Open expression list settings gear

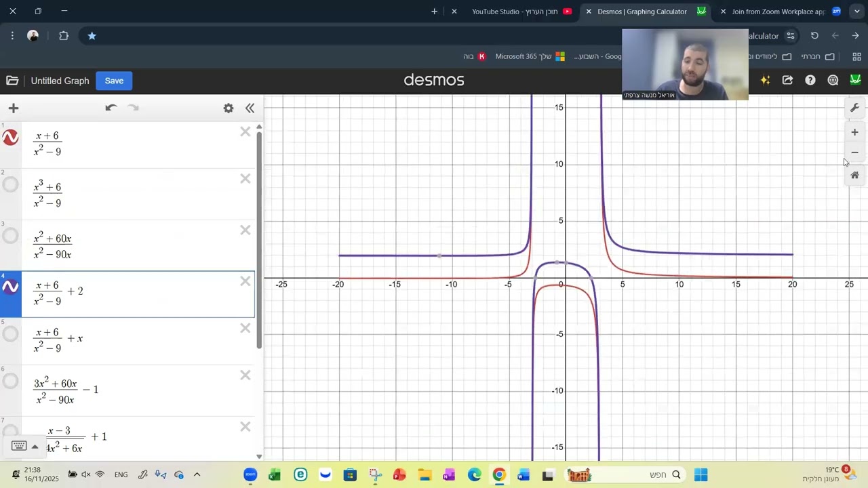click(229, 108)
